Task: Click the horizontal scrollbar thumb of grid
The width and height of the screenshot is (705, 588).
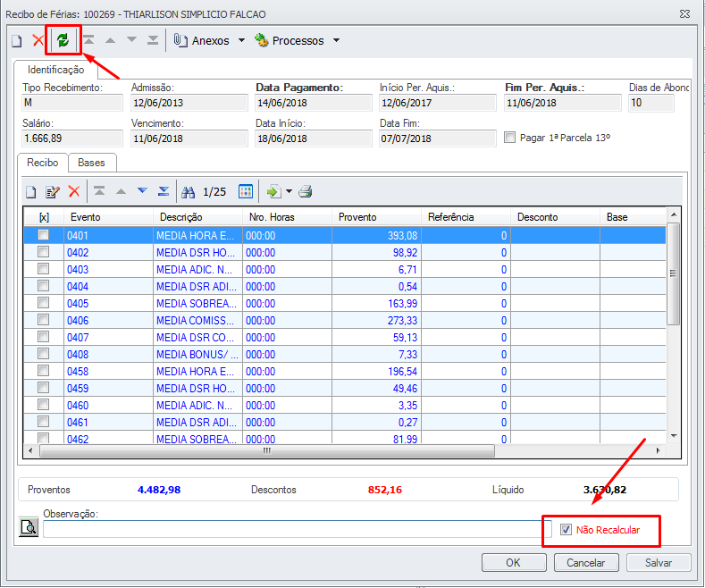Action: click(267, 450)
